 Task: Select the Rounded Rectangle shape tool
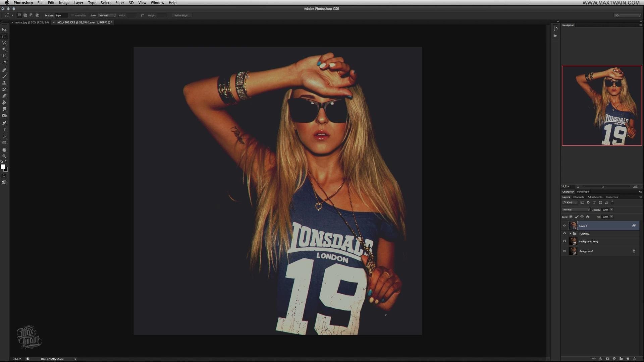coord(4,143)
